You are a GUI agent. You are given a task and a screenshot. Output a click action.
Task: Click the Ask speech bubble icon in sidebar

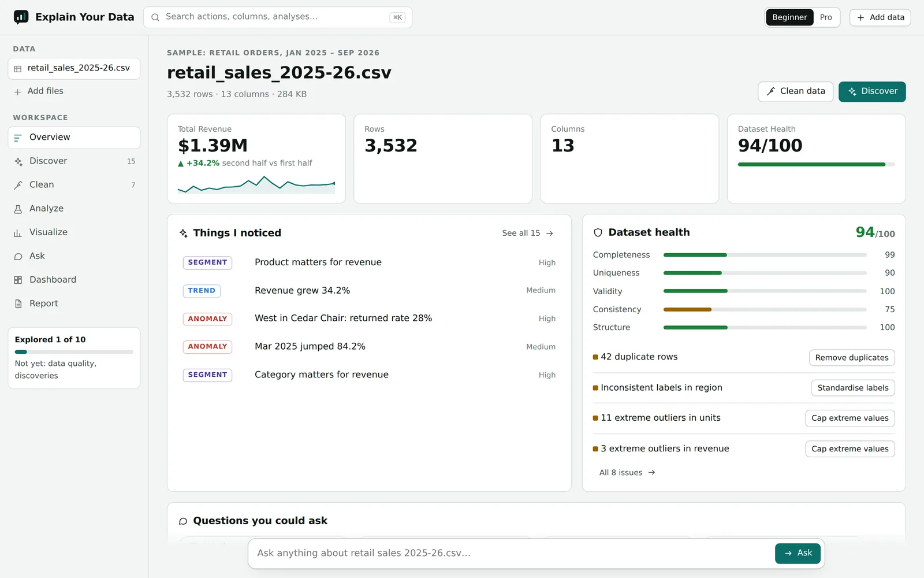[18, 256]
